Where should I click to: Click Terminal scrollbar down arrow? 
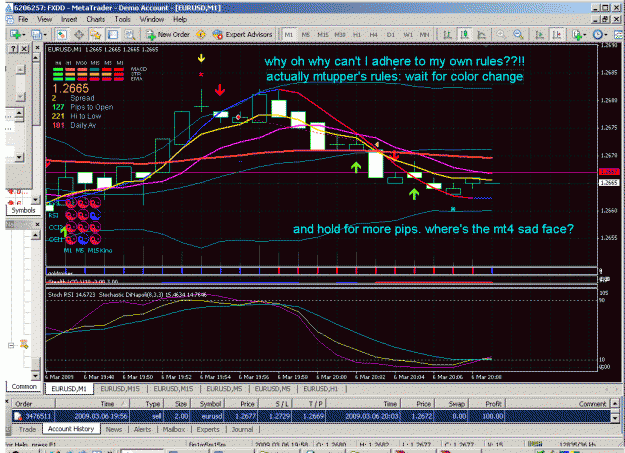point(615,418)
